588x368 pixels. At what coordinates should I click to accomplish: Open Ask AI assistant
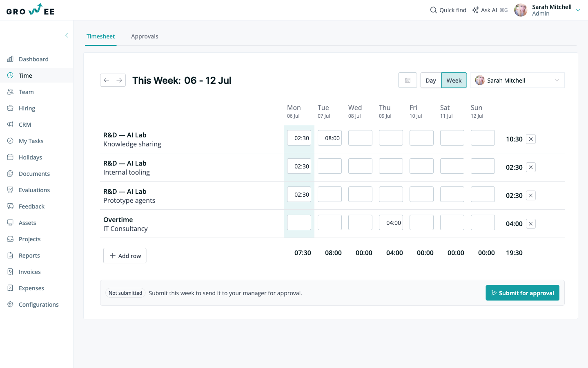490,10
